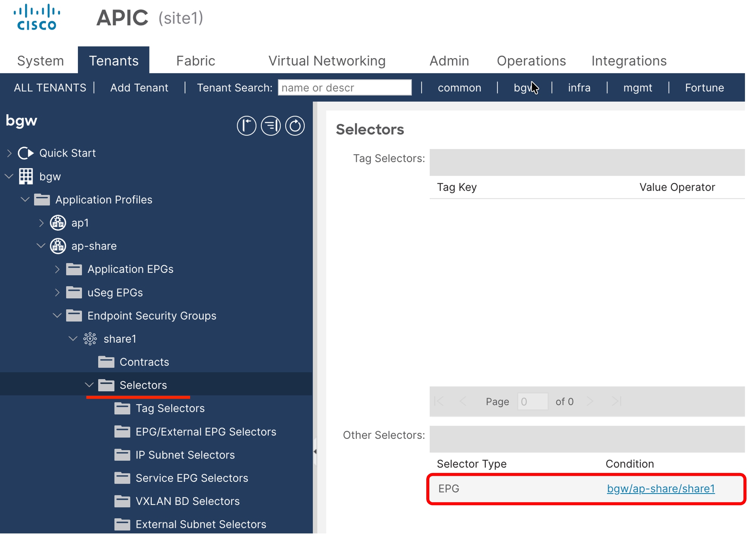This screenshot has height=538, width=756.
Task: Click the Tenant Search input field
Action: 345,88
